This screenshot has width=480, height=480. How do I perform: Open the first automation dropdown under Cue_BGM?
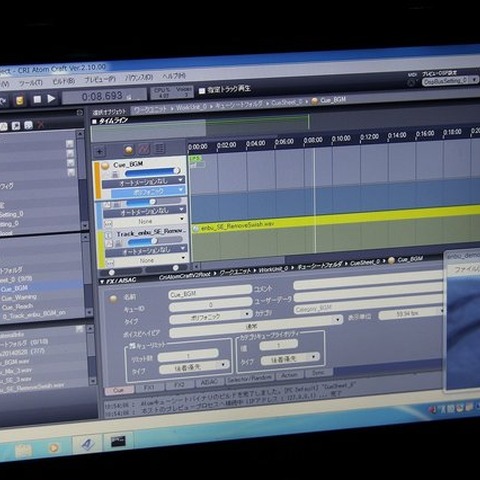coord(144,182)
